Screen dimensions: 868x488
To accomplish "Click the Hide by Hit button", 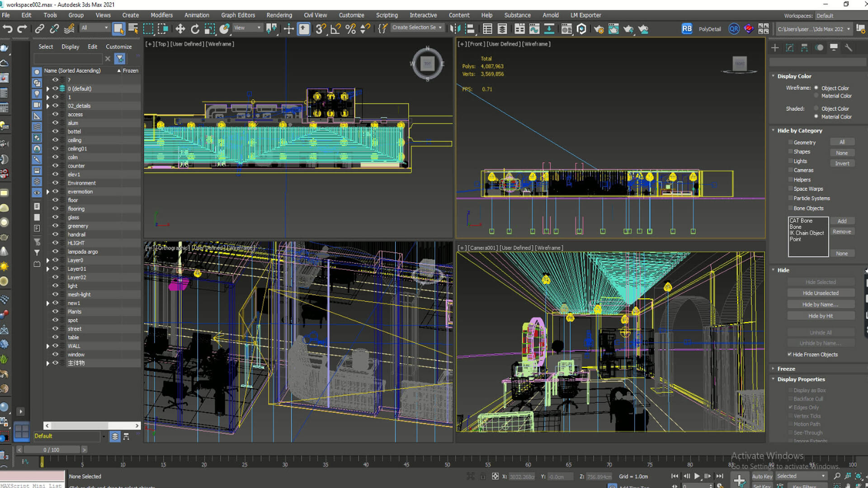I will click(820, 316).
